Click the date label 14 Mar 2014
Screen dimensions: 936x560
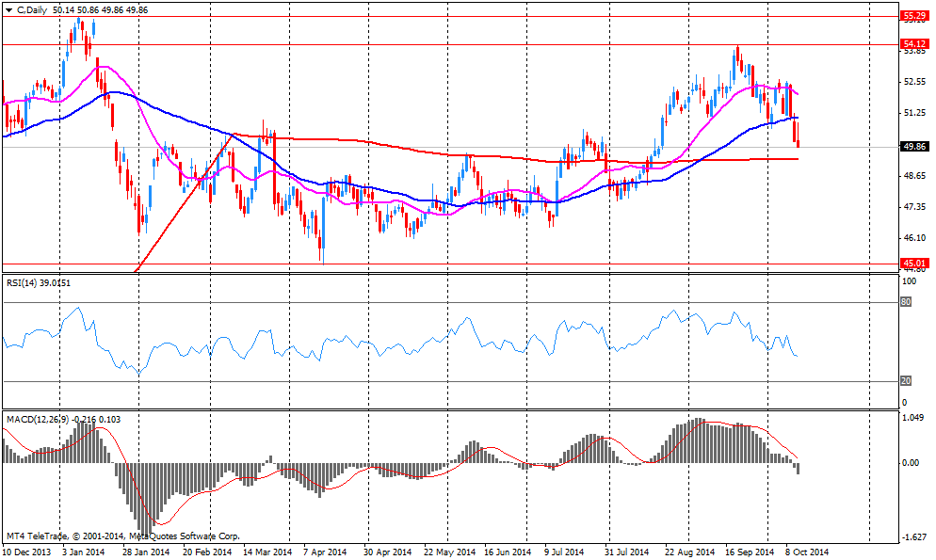click(267, 552)
